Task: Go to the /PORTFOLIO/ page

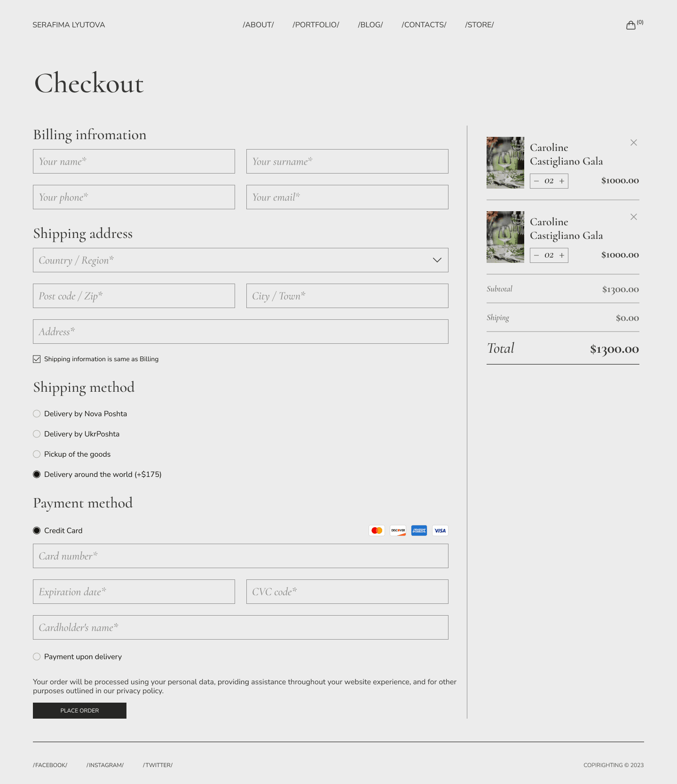Action: 315,25
